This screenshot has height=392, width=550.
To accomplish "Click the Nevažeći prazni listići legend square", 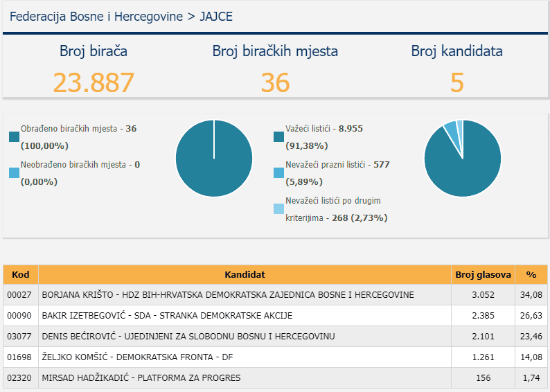I will pos(279,173).
